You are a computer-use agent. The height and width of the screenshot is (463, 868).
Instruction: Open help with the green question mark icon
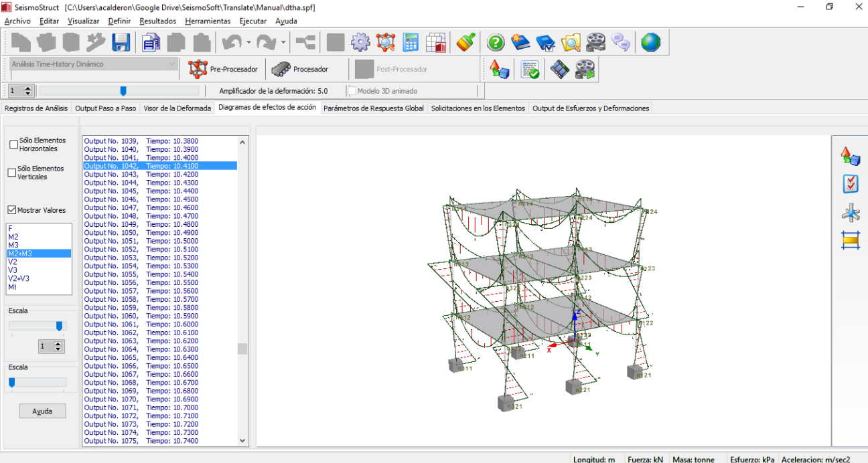(496, 43)
